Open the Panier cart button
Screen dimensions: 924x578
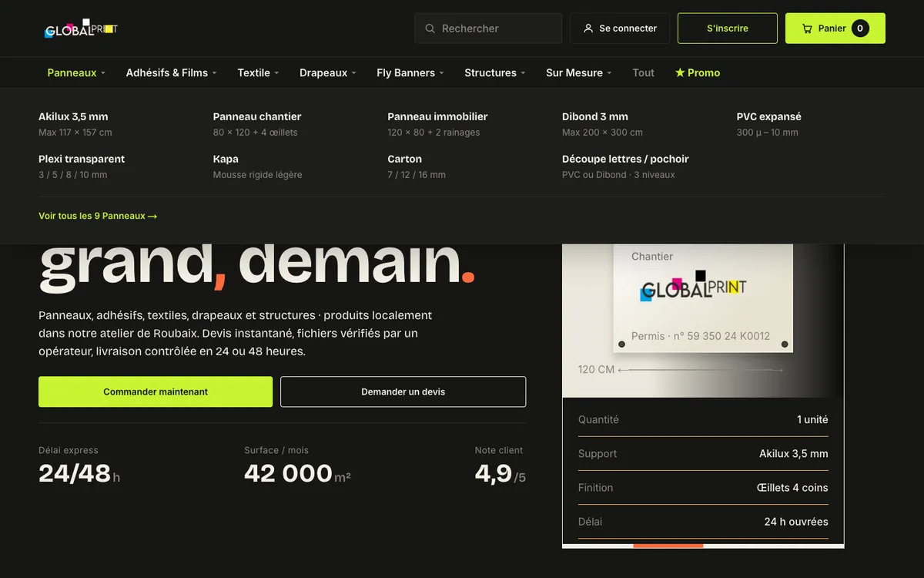coord(835,29)
